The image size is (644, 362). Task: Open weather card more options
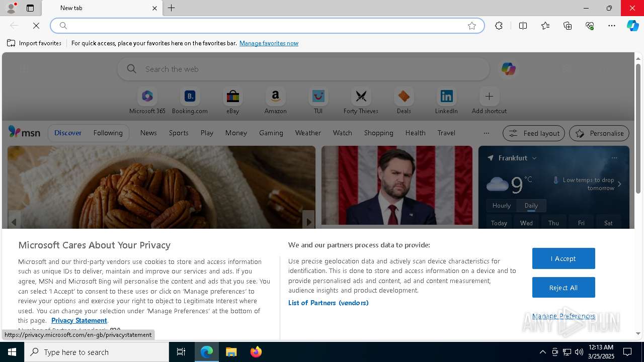point(614,158)
